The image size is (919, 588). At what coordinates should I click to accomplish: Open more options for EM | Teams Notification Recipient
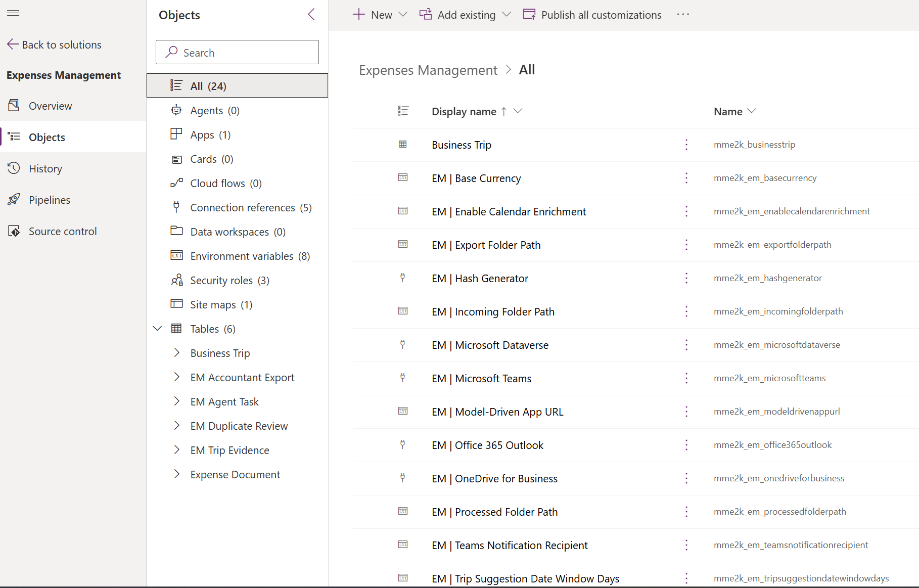pos(686,545)
